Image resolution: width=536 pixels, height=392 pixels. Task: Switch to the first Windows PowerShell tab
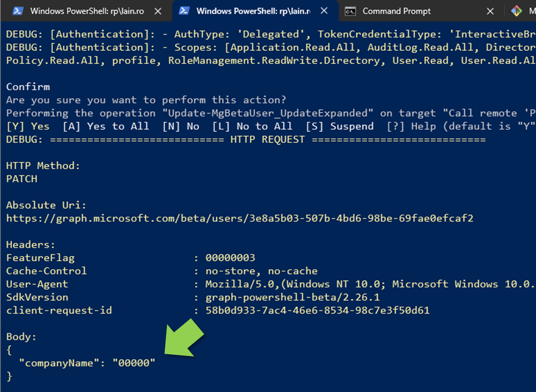87,11
